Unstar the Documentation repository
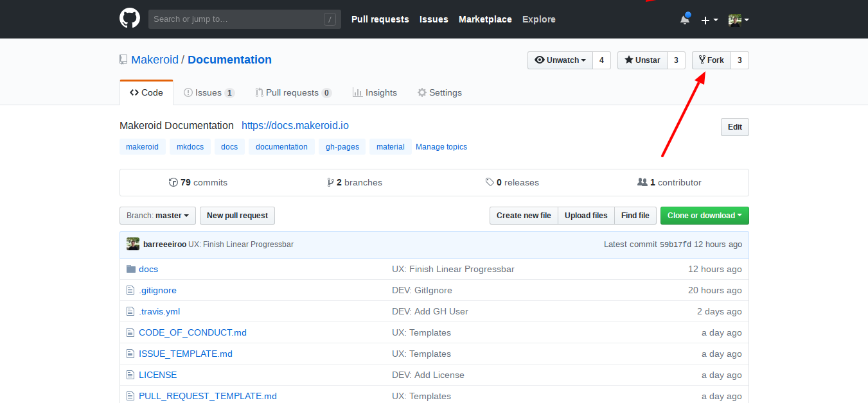Viewport: 868px width, 403px height. [642, 60]
